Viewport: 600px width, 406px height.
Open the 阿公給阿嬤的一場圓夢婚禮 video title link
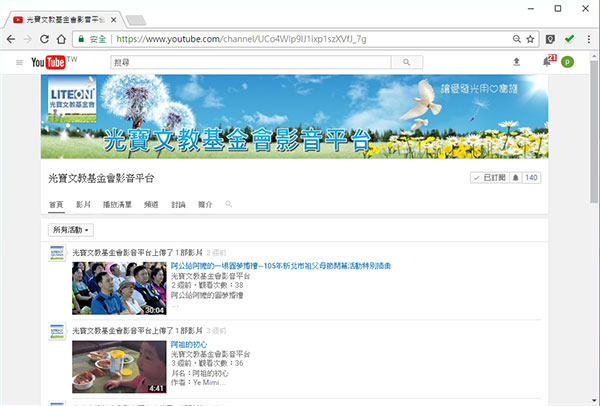281,266
